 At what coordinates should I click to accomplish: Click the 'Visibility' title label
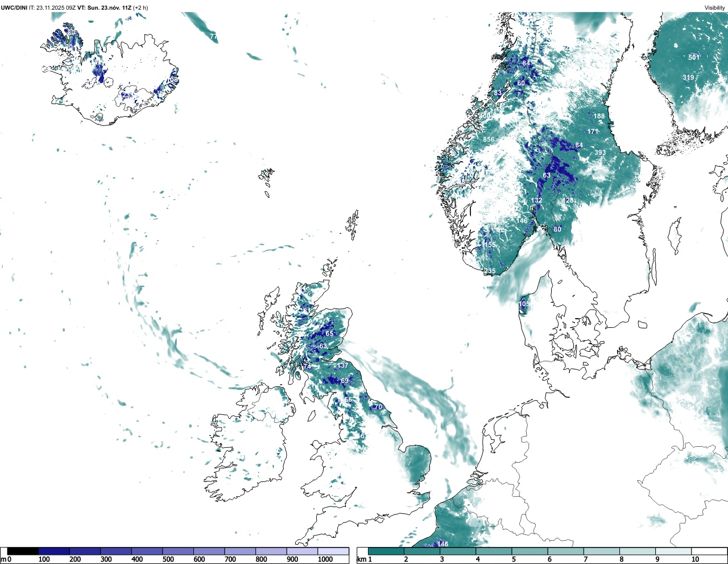(715, 7)
